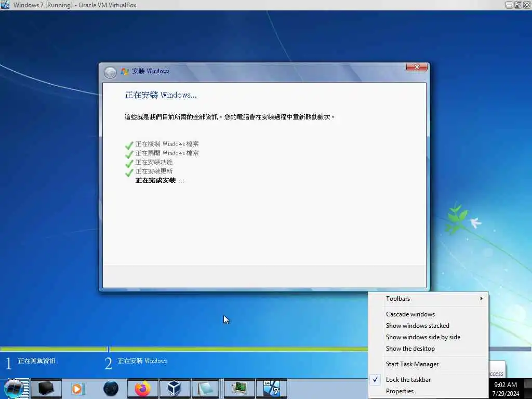The image size is (532, 399).
Task: Open the black box taskbar app
Action: 46,389
